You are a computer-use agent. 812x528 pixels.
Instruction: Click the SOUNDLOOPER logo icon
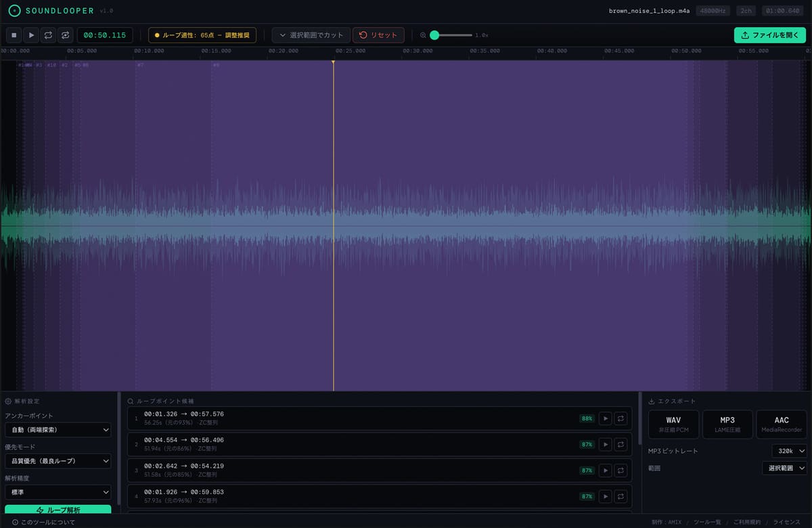(14, 11)
